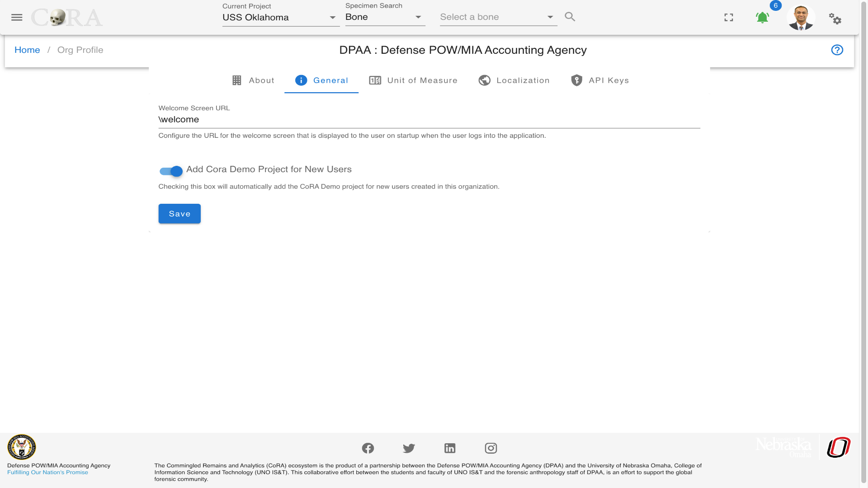Switch to the About tab
Screen dimensions: 868x488
pyautogui.click(x=253, y=80)
